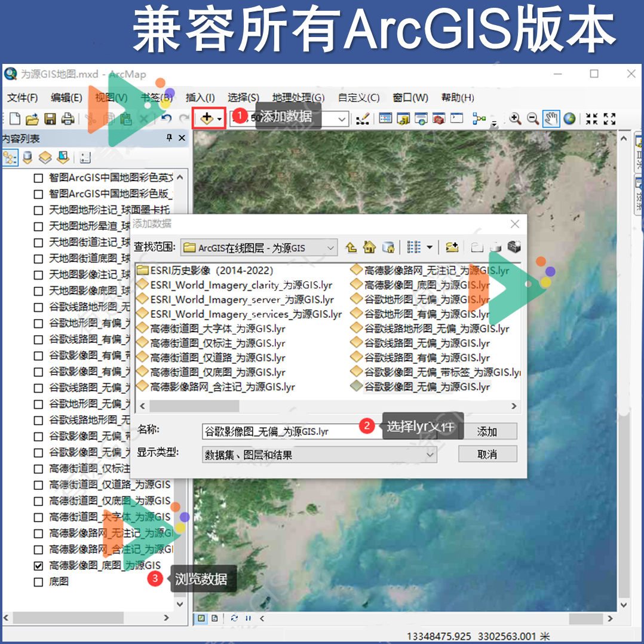This screenshot has height=644, width=644.
Task: Click the Full Extent globe icon
Action: tap(569, 119)
